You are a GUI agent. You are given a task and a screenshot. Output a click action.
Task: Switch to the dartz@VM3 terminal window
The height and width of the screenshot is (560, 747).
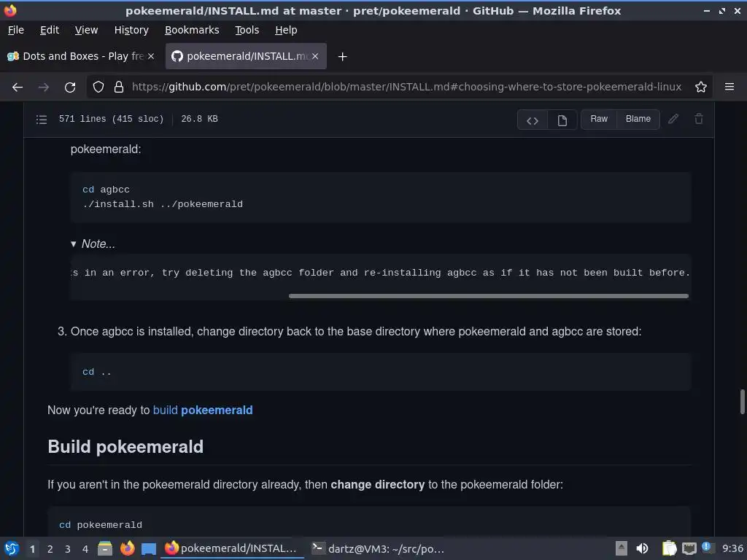379,548
